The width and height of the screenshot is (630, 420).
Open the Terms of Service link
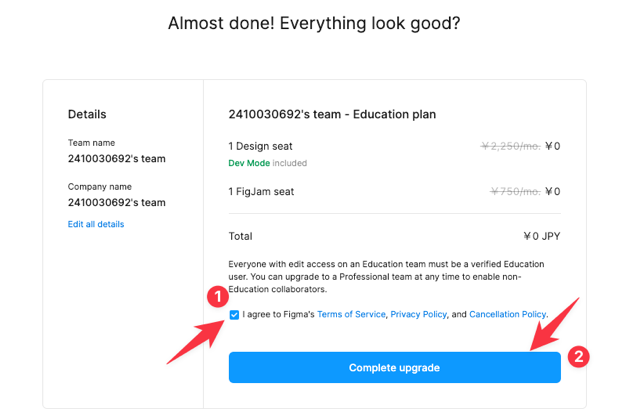351,314
